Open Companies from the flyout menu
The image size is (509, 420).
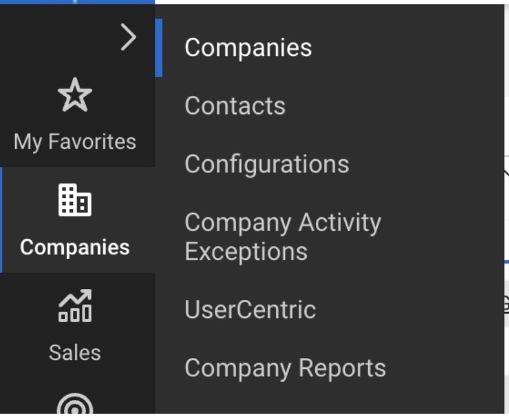point(248,47)
